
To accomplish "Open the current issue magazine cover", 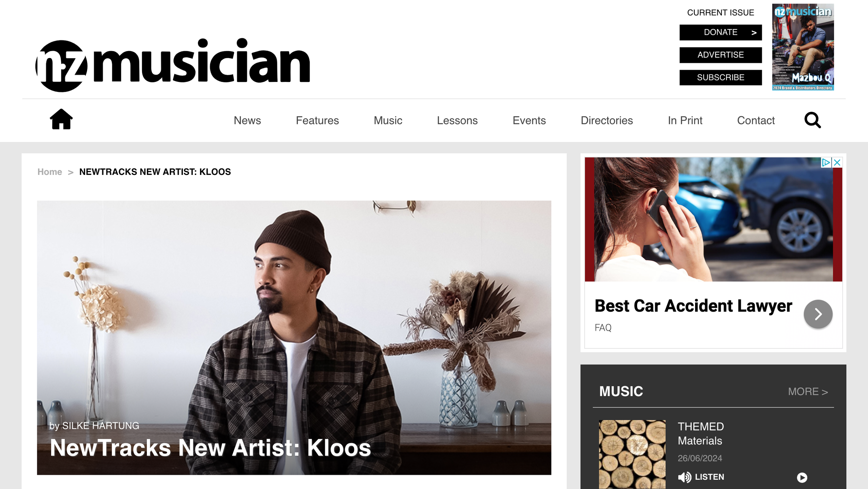I will coord(803,47).
